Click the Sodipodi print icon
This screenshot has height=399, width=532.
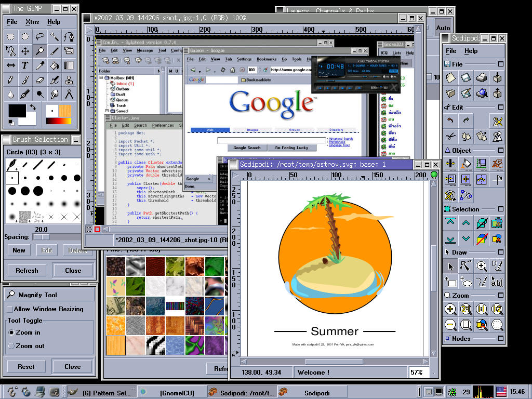(x=482, y=78)
